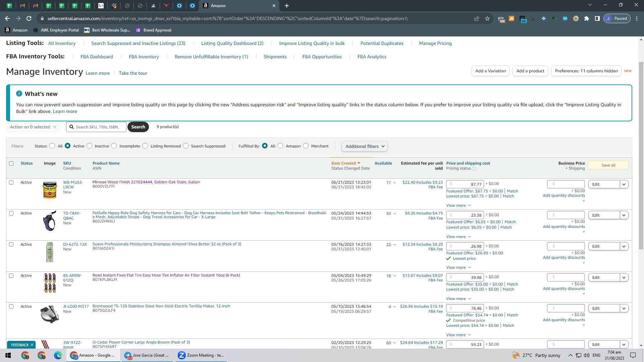Open Take the tour link

click(x=133, y=73)
